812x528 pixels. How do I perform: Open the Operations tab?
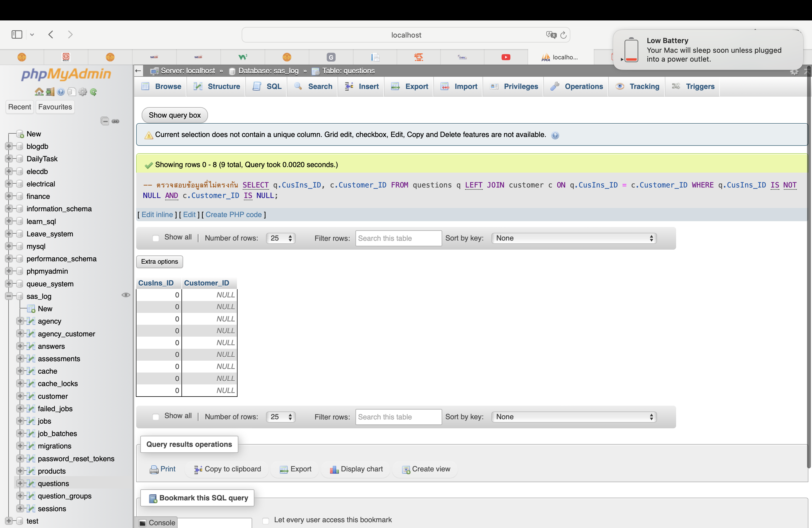[577, 86]
